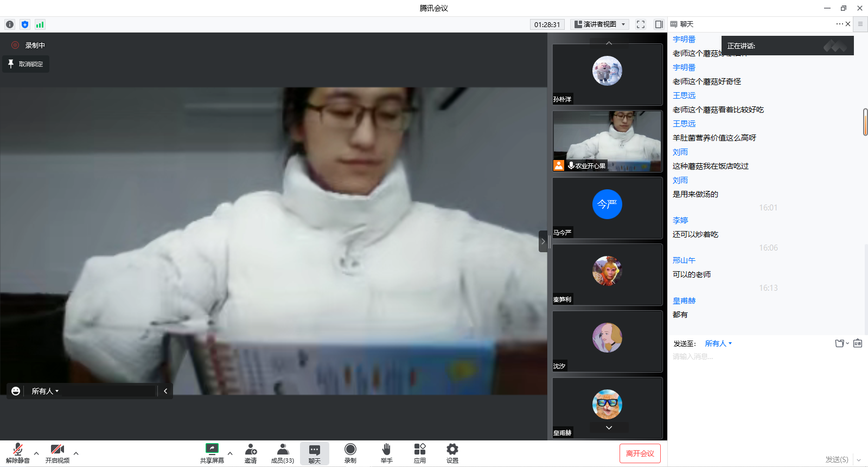The height and width of the screenshot is (467, 868).
Task: Click 发送(S) send button
Action: coord(837,459)
